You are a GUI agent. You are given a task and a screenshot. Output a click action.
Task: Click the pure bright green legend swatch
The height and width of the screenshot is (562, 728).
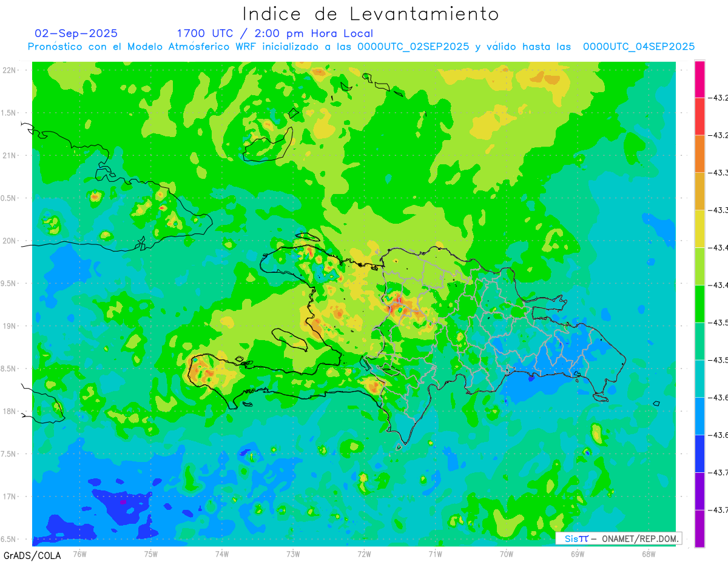click(x=699, y=304)
